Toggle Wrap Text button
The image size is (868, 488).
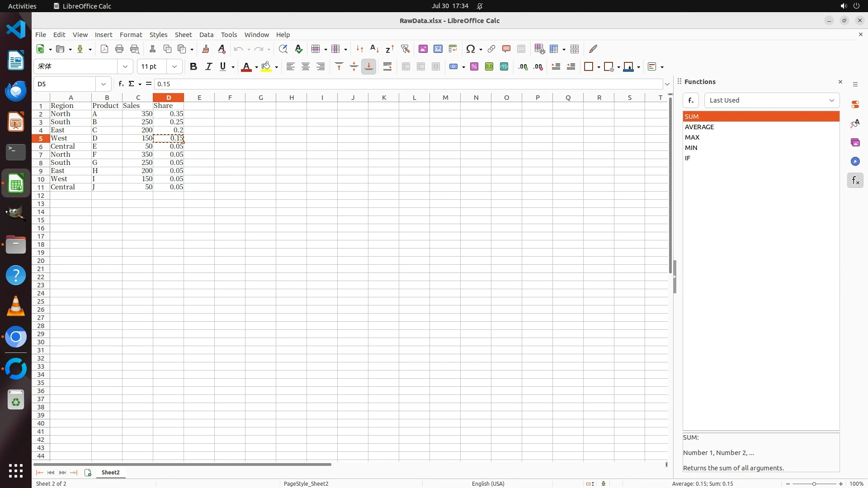pos(387,67)
